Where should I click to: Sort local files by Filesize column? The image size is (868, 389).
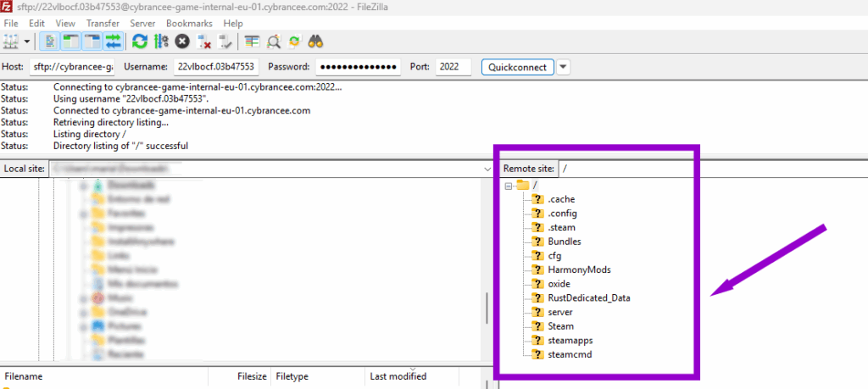(239, 376)
